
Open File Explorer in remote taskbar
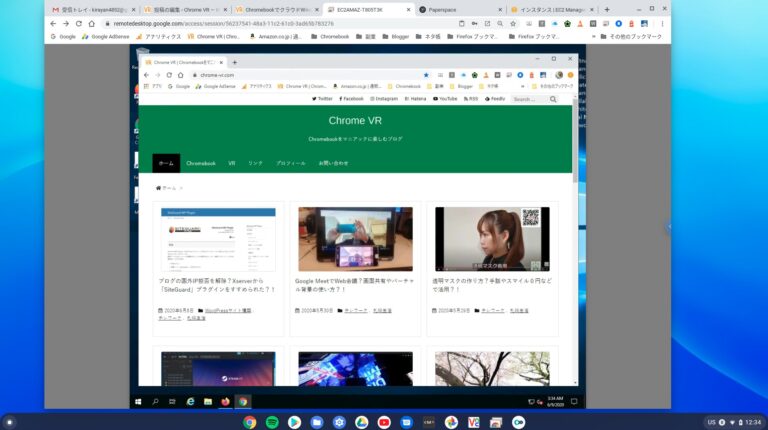tap(208, 402)
